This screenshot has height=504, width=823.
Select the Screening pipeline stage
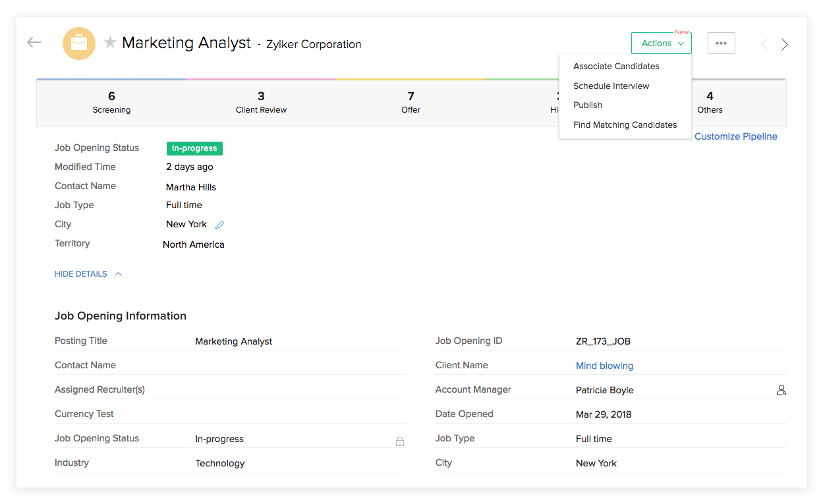tap(111, 103)
